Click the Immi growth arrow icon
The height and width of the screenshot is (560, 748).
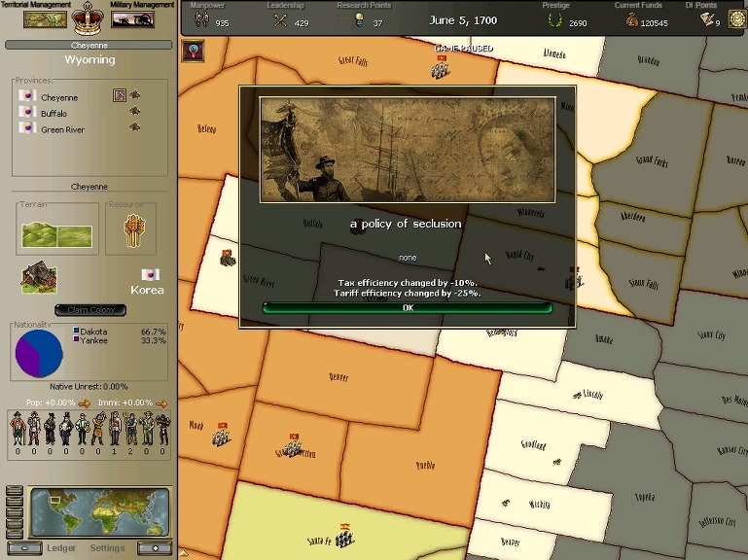(161, 403)
